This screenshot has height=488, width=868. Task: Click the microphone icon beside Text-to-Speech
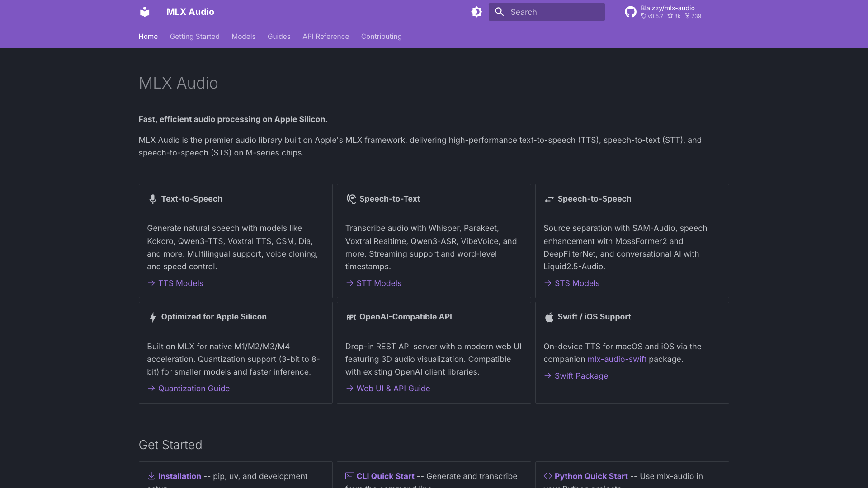[153, 199]
